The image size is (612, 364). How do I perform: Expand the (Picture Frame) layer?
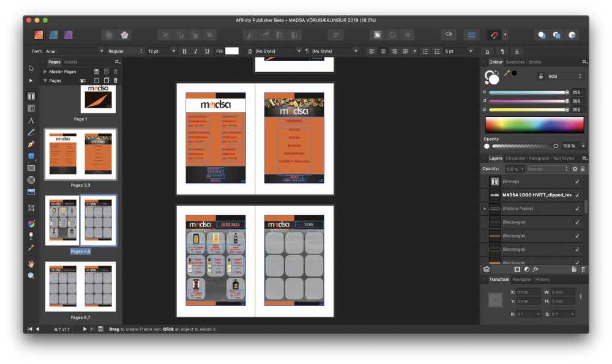tap(483, 208)
